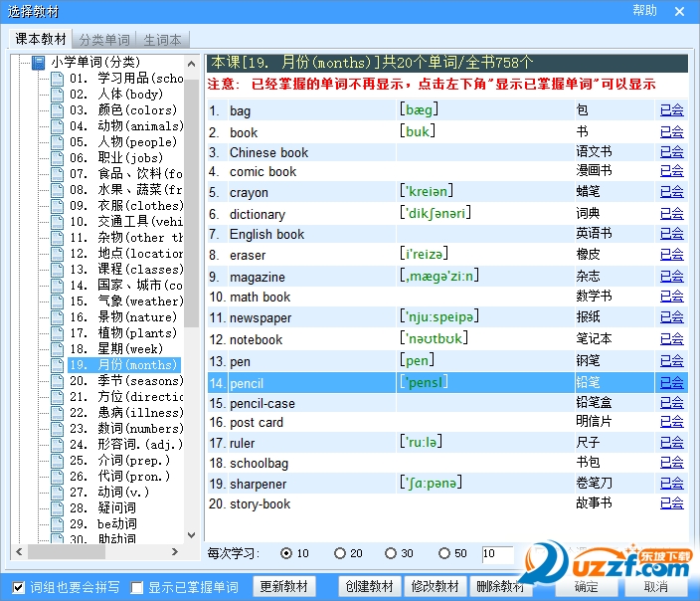This screenshot has width=700, height=601.
Task: Click the 更新教材 button
Action: [x=284, y=586]
